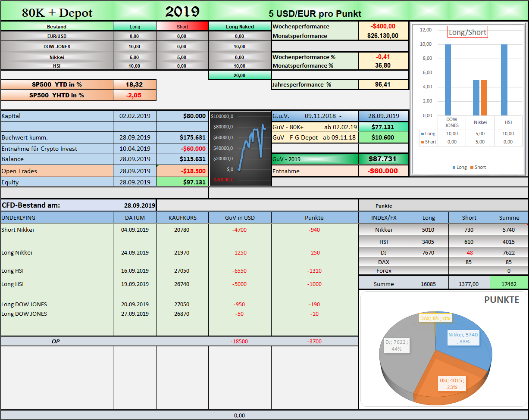The width and height of the screenshot is (529, 420).
Task: Click the "Nikkei; 5740; 33%" pie label
Action: click(x=463, y=338)
